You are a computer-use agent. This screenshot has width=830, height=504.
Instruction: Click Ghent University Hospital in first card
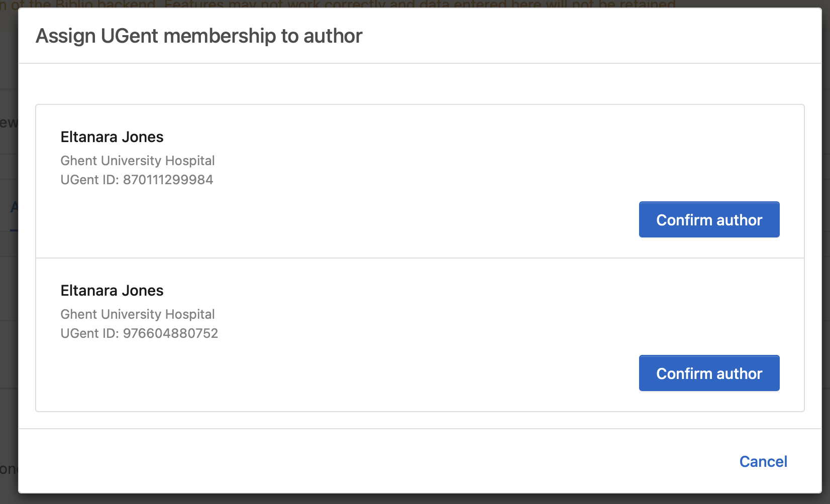pyautogui.click(x=137, y=161)
